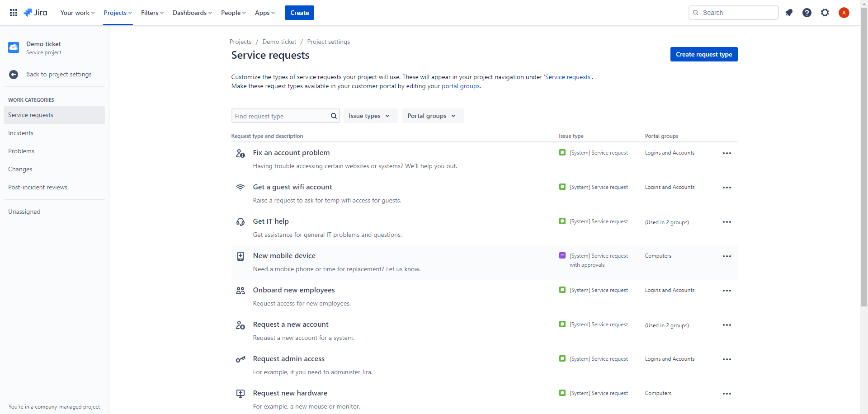Click the Create request type button
868x414 pixels.
pos(703,54)
